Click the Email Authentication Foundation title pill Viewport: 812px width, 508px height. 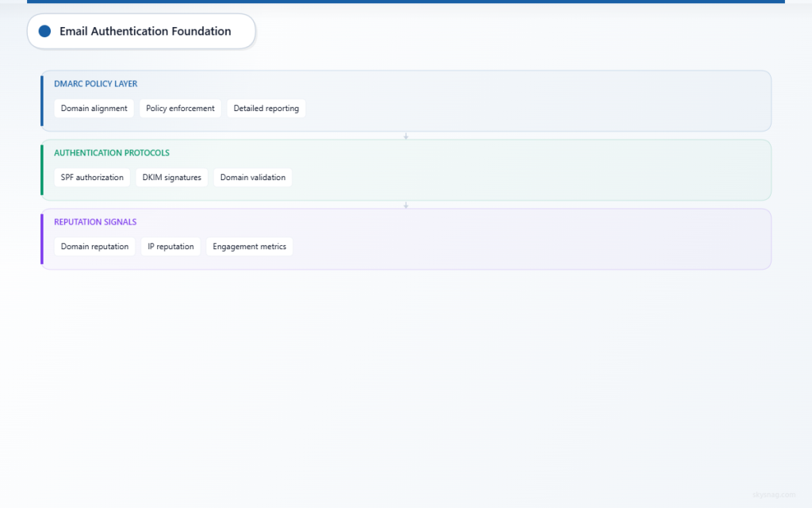click(x=141, y=31)
